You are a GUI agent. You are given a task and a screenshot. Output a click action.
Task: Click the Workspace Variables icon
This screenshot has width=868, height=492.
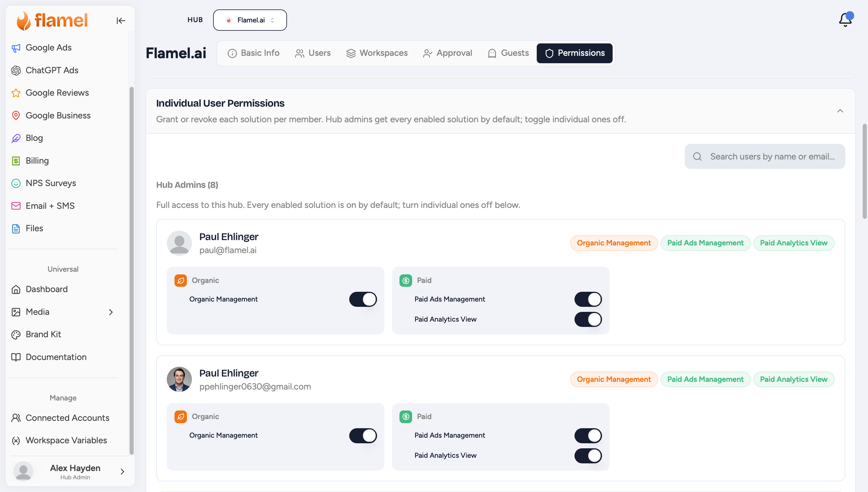point(16,441)
